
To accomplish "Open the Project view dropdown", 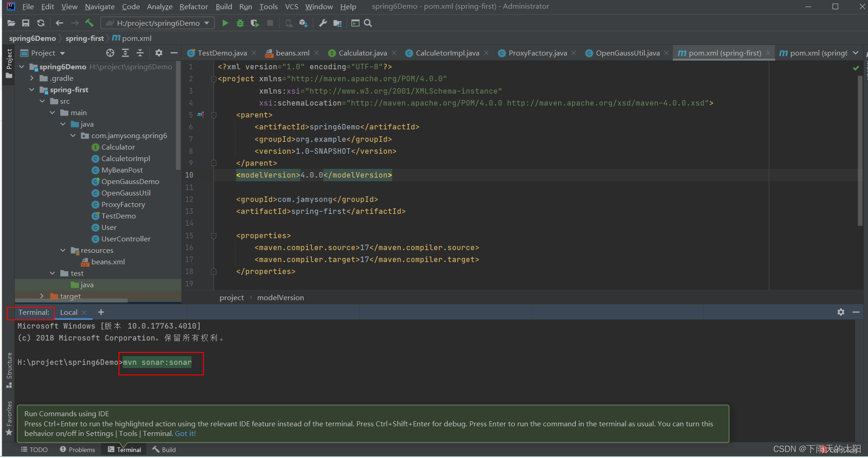I will (x=43, y=53).
